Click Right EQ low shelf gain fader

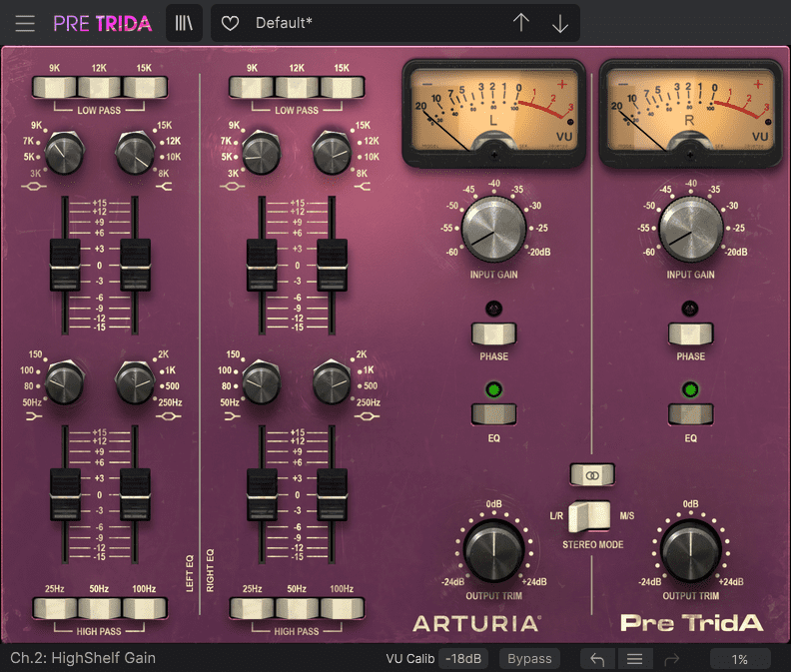coord(262,495)
